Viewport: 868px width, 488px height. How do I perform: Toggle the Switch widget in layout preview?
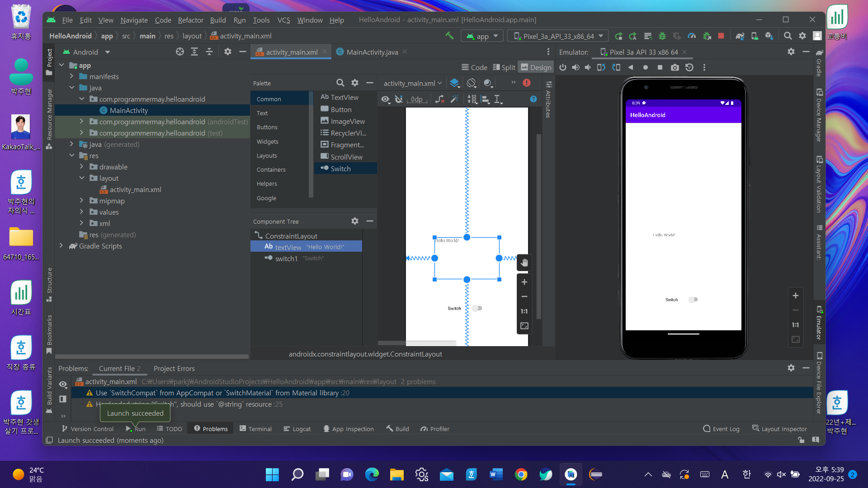[477, 308]
